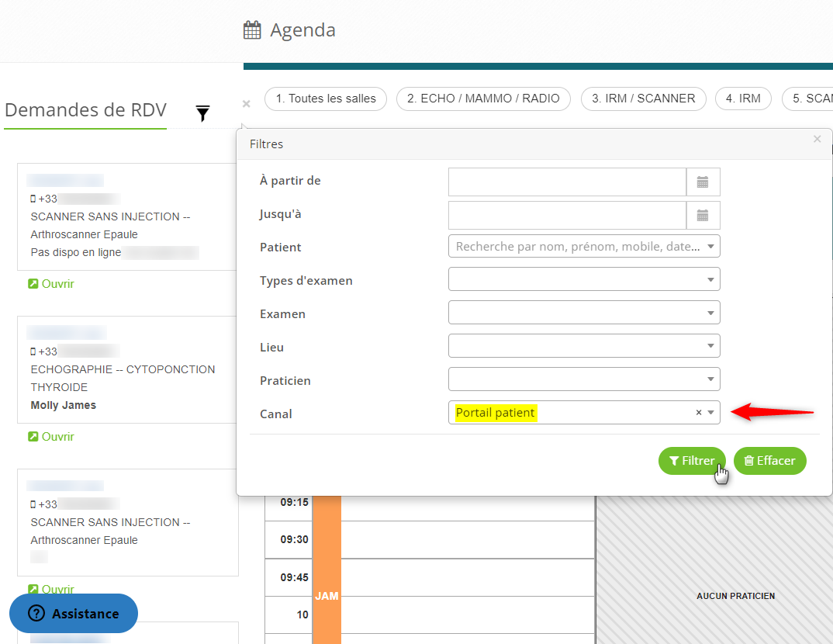The width and height of the screenshot is (833, 644).
Task: Close the Filtres popup panel
Action: (817, 140)
